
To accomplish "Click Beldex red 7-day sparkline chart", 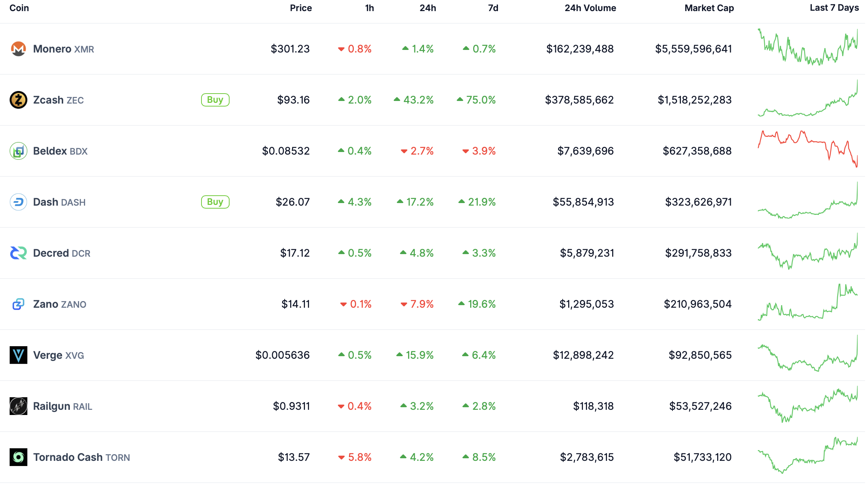I will (807, 149).
